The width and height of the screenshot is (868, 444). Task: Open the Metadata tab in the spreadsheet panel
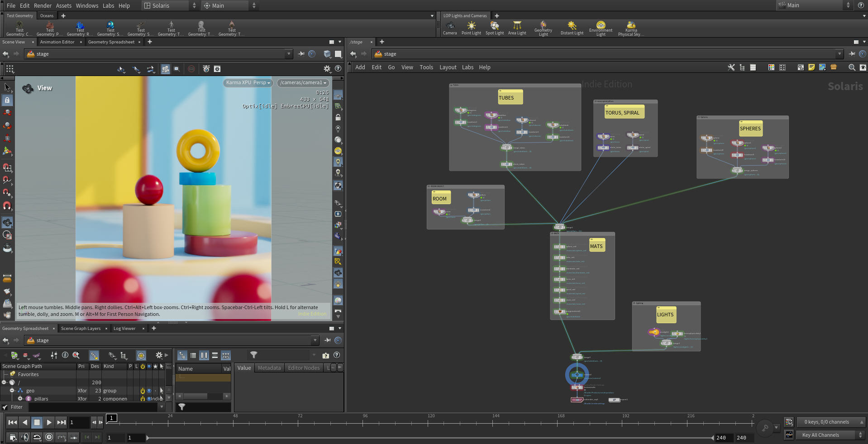[x=269, y=368]
